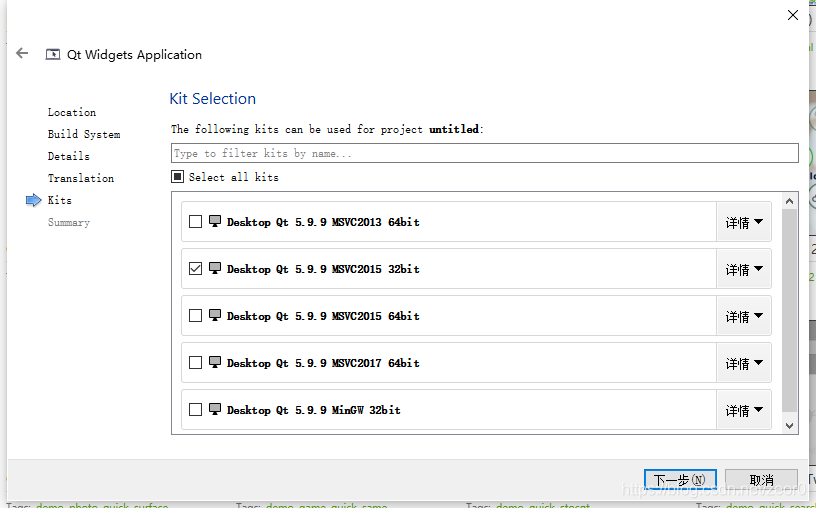The height and width of the screenshot is (508, 816).
Task: Select the Location step in sidebar
Action: [x=72, y=112]
